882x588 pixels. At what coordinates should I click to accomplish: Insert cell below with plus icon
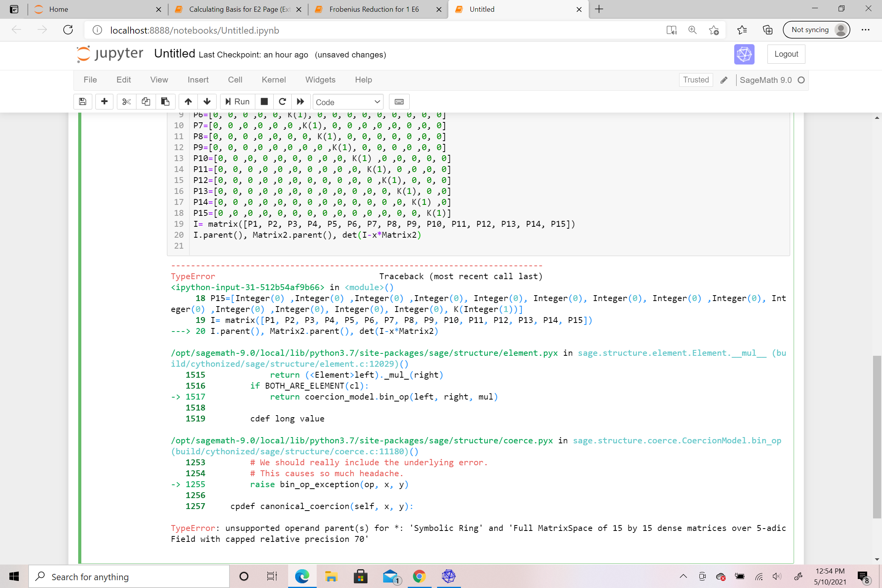[x=104, y=102]
